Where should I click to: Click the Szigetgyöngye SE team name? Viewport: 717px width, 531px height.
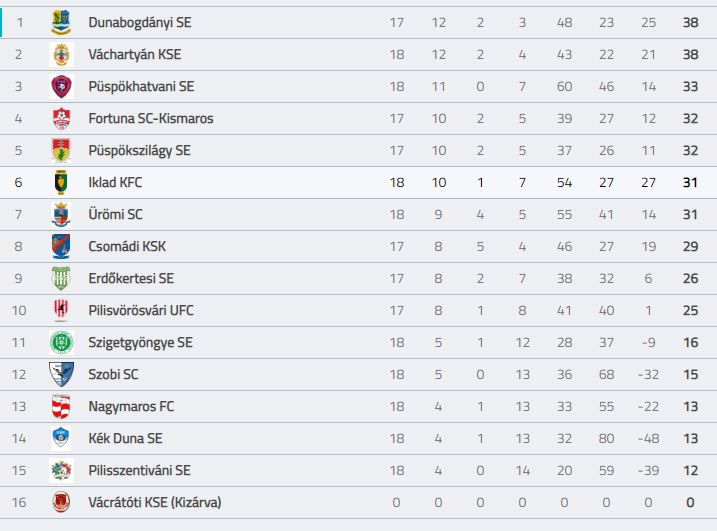click(140, 343)
